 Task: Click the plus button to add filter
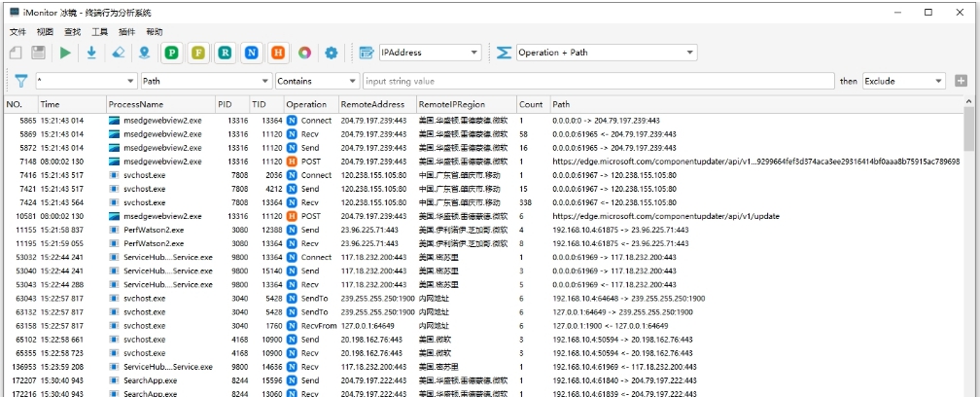(x=961, y=81)
